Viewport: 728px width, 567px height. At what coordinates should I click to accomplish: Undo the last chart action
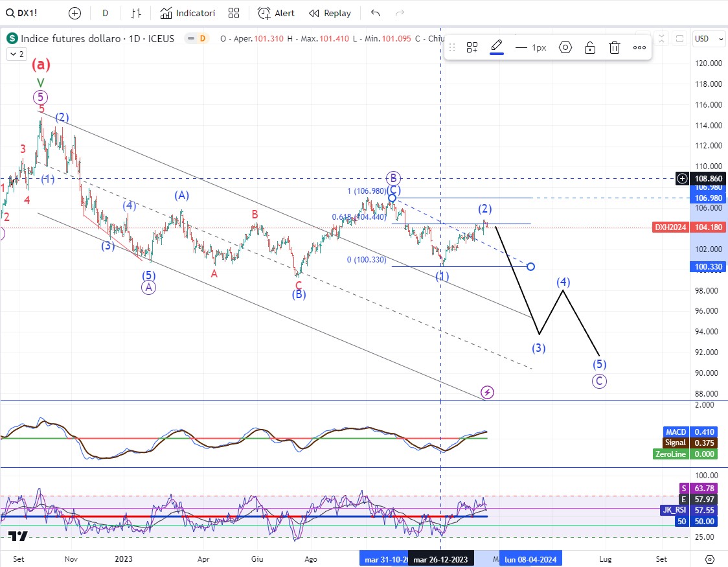tap(375, 13)
